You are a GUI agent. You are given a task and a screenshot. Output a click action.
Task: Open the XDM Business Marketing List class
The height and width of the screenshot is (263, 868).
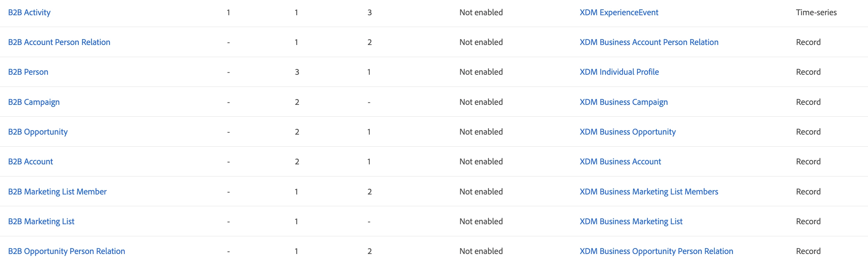click(631, 221)
